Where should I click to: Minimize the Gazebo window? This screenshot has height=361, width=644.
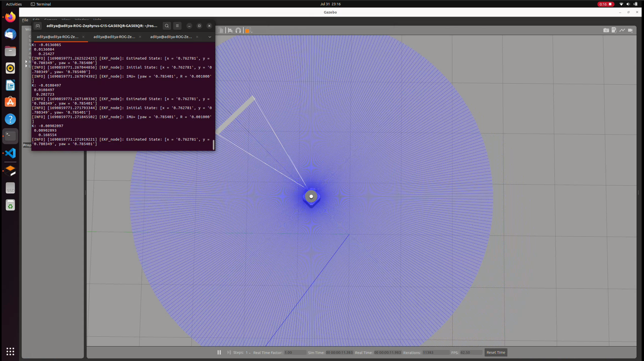click(x=620, y=12)
